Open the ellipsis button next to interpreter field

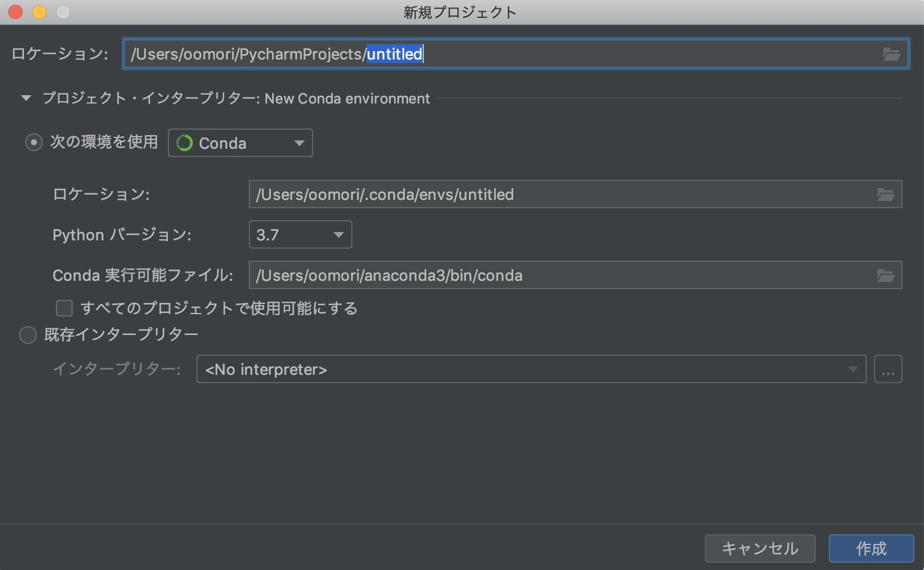(888, 369)
